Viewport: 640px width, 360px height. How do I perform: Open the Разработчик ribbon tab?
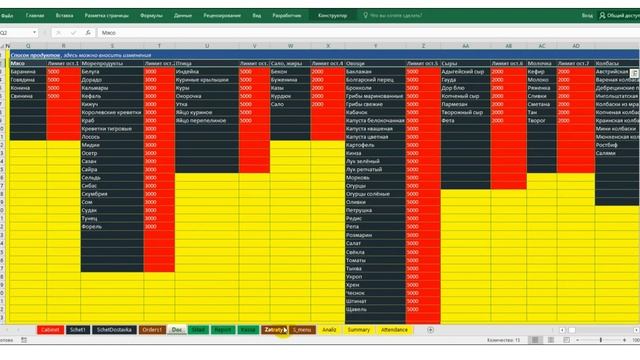coord(287,16)
